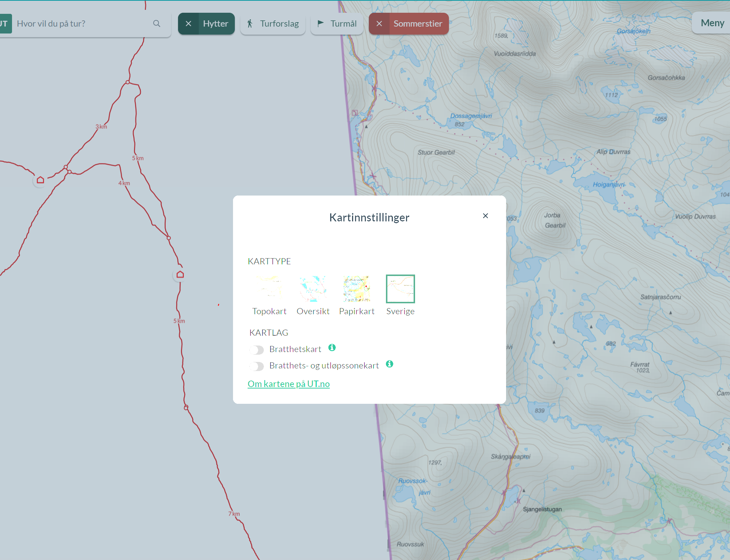730x560 pixels.
Task: Click the Turmål filter button
Action: [337, 24]
